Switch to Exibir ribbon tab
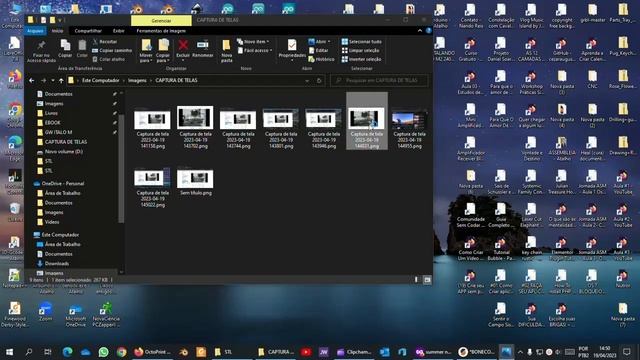 (118, 31)
